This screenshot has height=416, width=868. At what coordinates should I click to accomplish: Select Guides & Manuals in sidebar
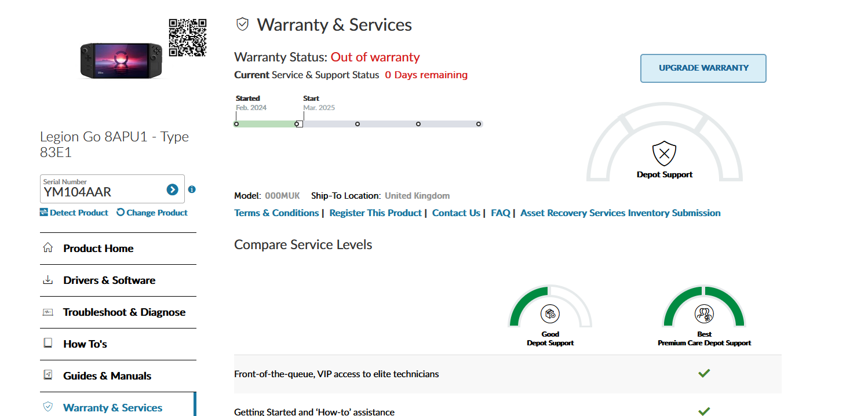107,376
